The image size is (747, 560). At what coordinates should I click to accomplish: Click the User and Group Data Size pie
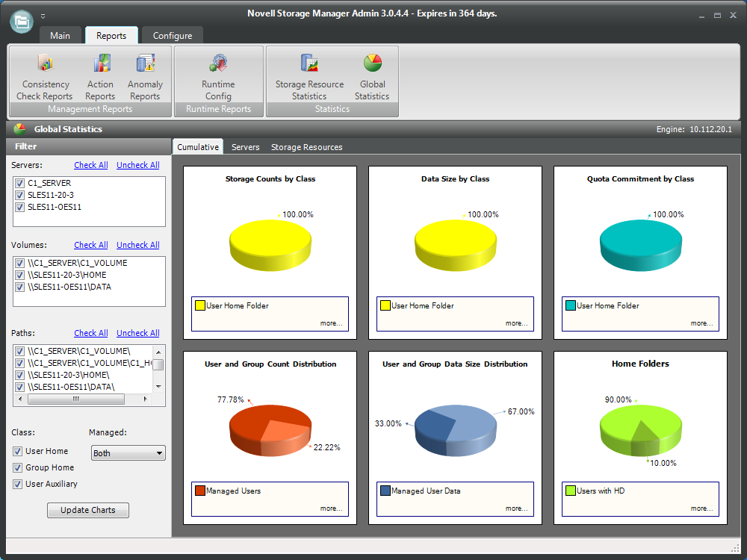click(456, 431)
